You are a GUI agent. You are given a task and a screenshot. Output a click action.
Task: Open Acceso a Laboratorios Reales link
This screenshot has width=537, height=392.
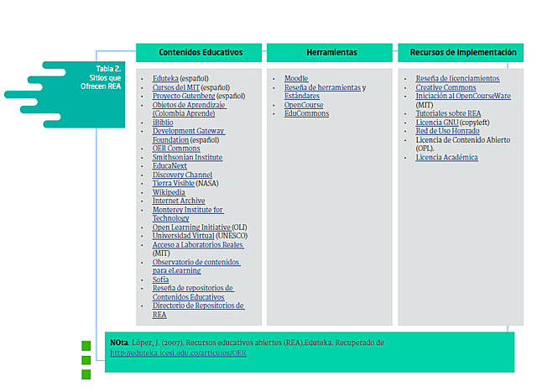click(x=198, y=244)
